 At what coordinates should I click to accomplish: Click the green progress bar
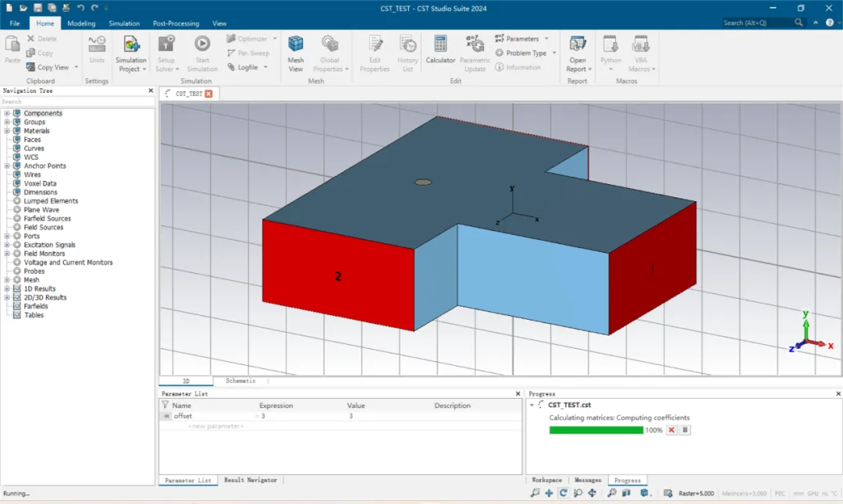click(x=596, y=430)
